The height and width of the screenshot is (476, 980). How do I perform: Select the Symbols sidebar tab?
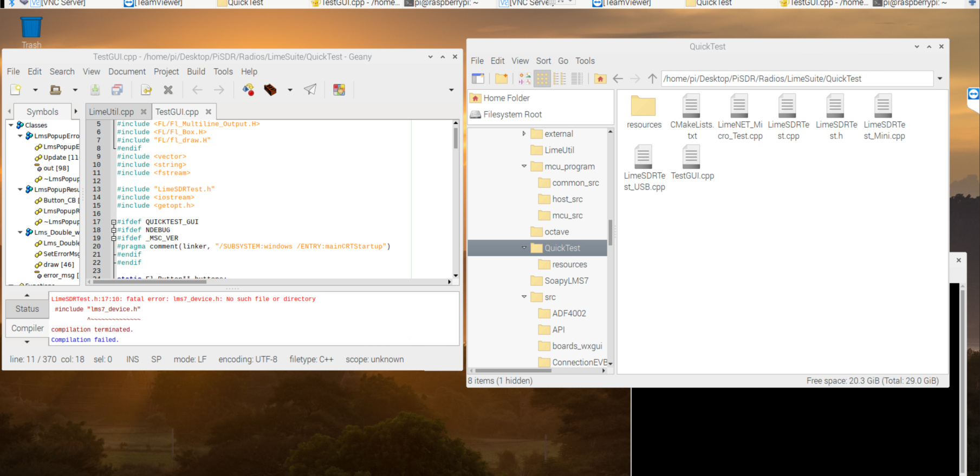click(42, 112)
